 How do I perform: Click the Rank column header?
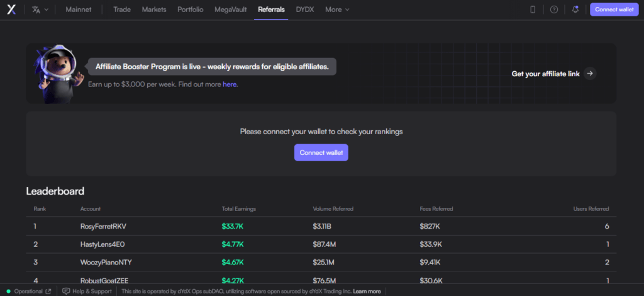point(40,209)
